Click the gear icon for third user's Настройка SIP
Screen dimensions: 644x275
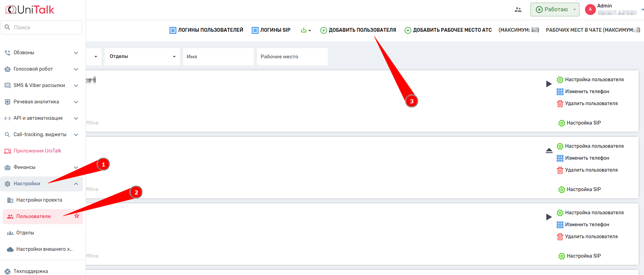[x=561, y=256]
